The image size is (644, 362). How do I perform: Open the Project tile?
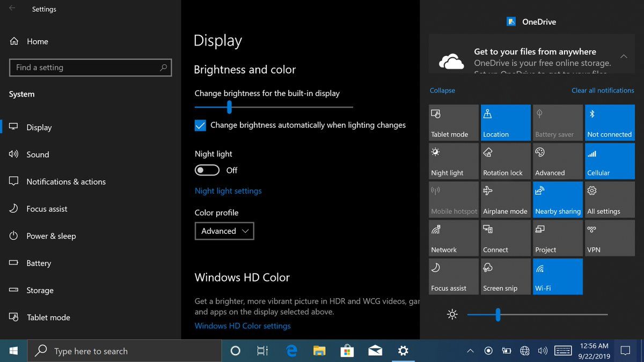tap(558, 239)
